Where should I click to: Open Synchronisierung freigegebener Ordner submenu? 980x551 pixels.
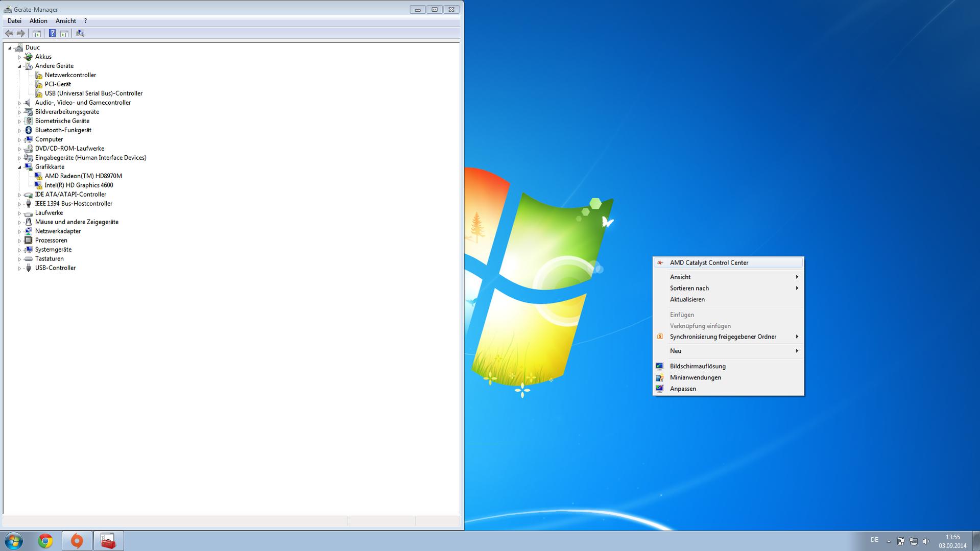(x=728, y=337)
